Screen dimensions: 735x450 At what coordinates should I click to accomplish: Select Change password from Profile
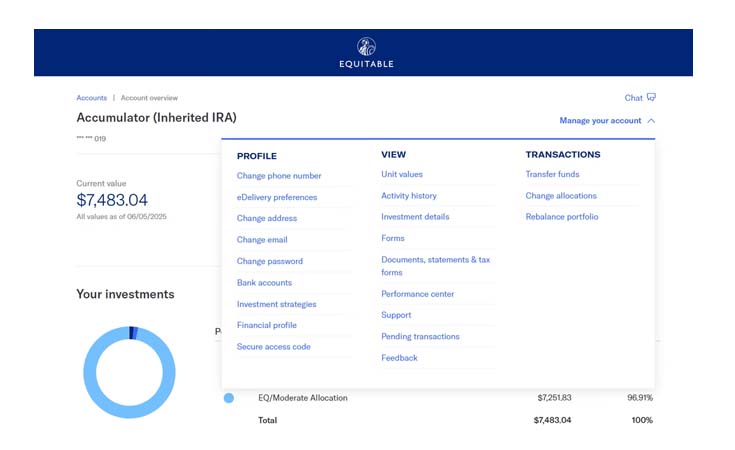point(270,262)
